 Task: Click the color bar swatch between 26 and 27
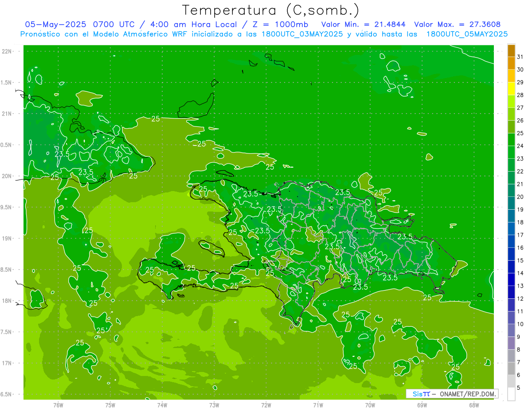(511, 114)
